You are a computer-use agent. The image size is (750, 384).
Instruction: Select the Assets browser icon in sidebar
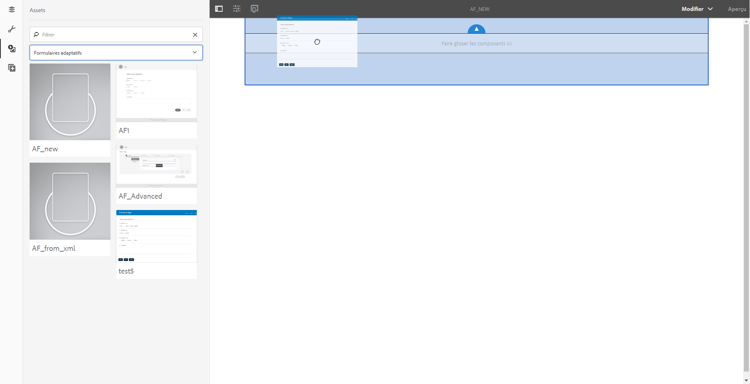(11, 49)
